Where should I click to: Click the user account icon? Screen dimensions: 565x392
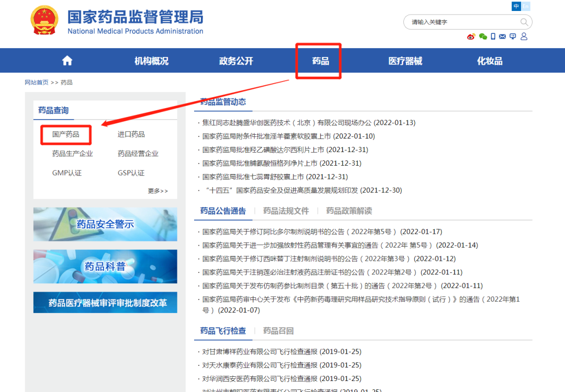[524, 37]
